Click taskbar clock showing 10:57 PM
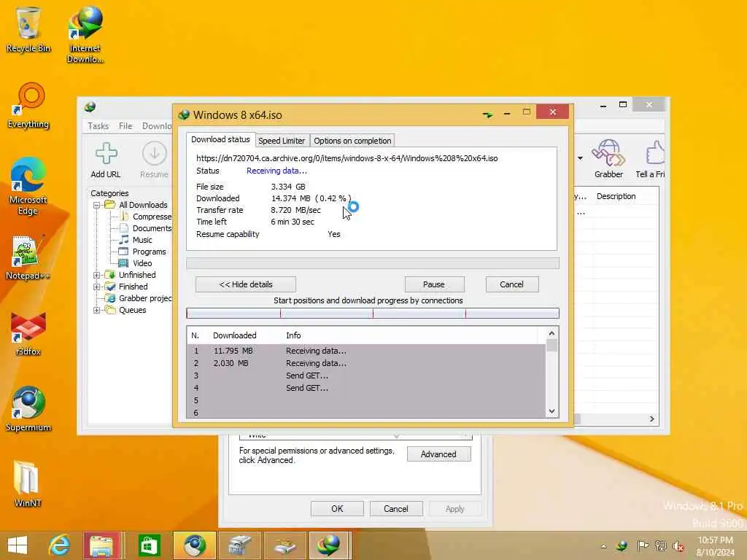 715,546
